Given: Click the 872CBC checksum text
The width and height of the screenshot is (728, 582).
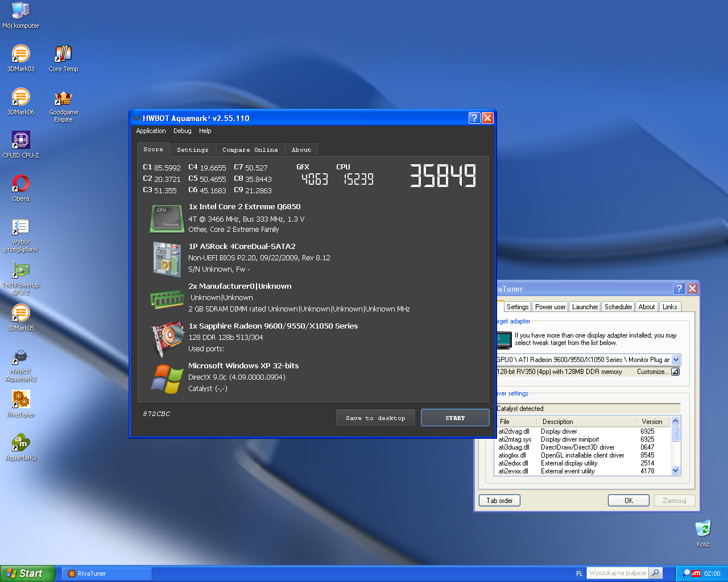Looking at the screenshot, I should (x=156, y=414).
